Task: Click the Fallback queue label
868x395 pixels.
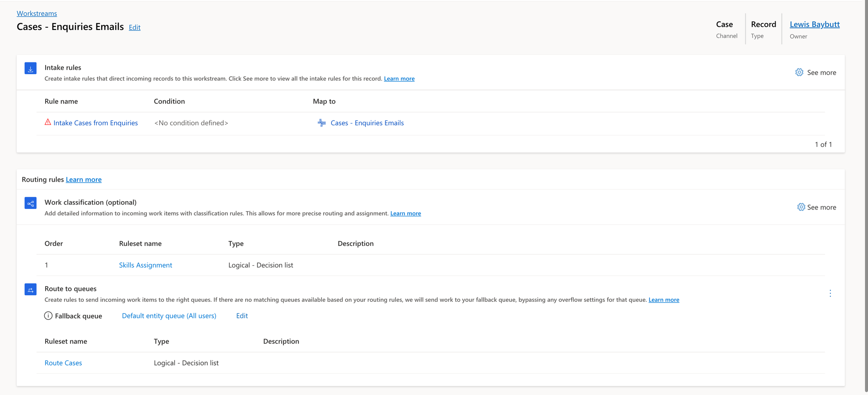Action: pyautogui.click(x=79, y=316)
